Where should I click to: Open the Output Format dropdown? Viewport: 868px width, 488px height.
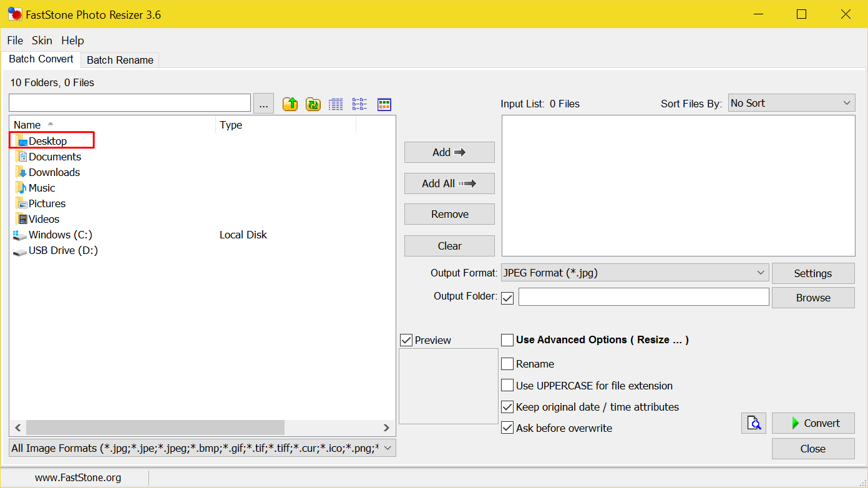635,272
